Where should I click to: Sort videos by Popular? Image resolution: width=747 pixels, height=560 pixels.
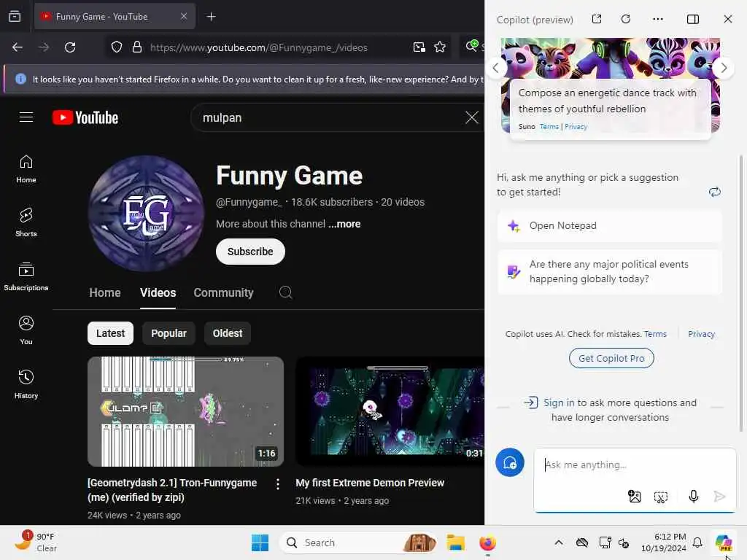click(x=169, y=333)
